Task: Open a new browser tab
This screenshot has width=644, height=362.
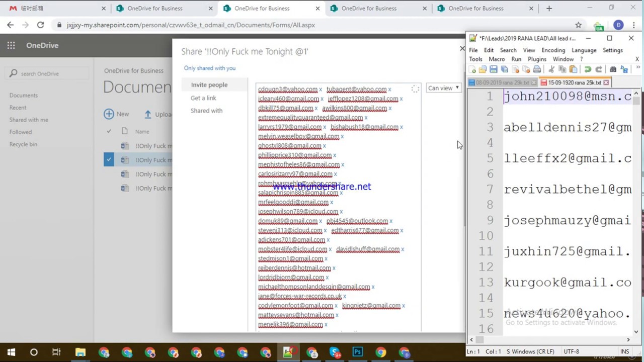Action: click(x=549, y=8)
